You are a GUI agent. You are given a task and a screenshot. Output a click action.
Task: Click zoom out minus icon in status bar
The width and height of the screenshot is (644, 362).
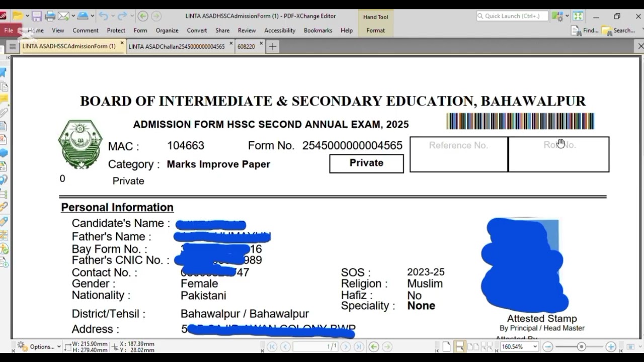[548, 346]
